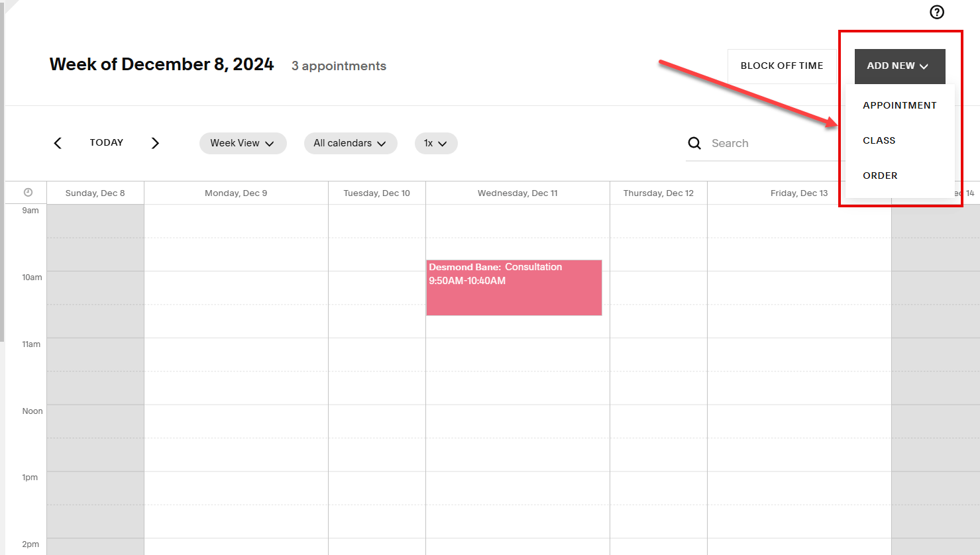This screenshot has width=980, height=555.
Task: Click the Monday, Dec 9 column header
Action: coord(236,193)
